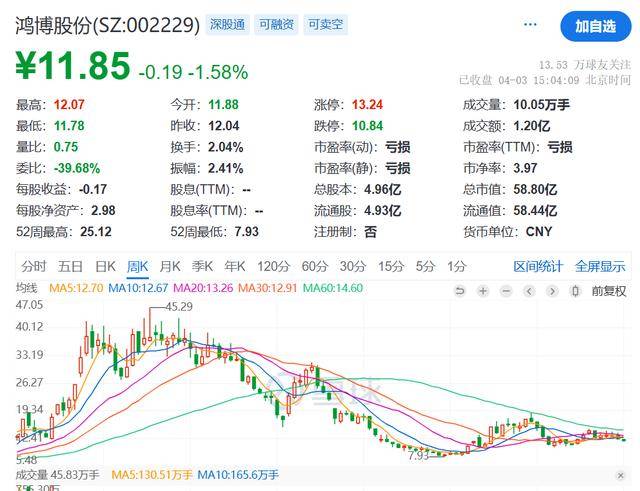Click the 7.93 low marker on chart
Screen dimensions: 640x491
click(419, 455)
